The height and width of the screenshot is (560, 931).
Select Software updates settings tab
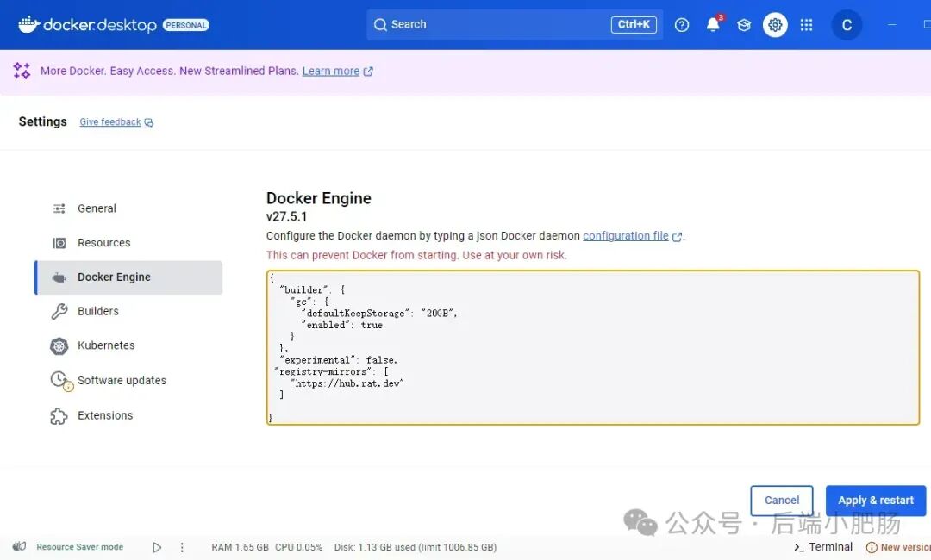128,380
